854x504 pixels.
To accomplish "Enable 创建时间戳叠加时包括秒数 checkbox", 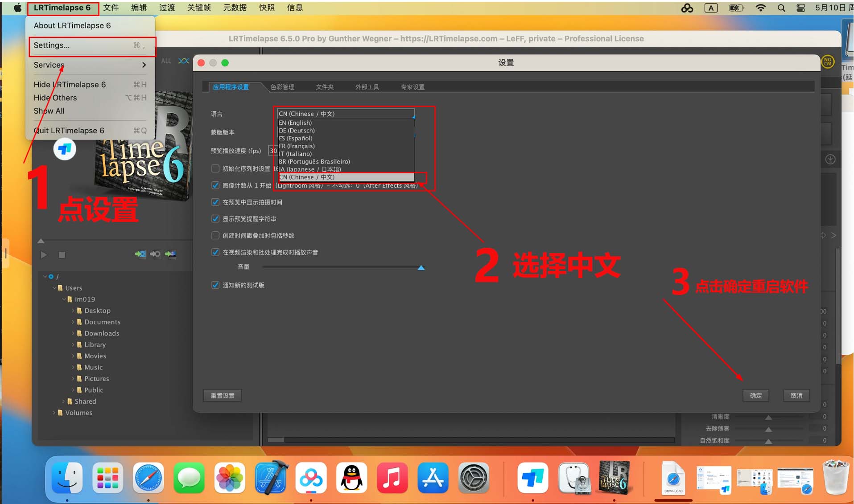I will point(215,235).
